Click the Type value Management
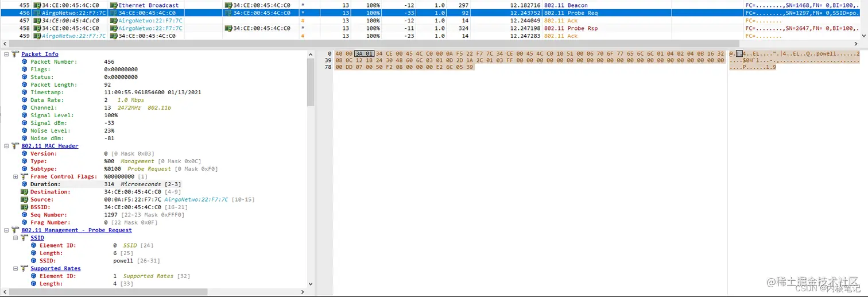Screen dimensions: 868x297 click(137, 161)
